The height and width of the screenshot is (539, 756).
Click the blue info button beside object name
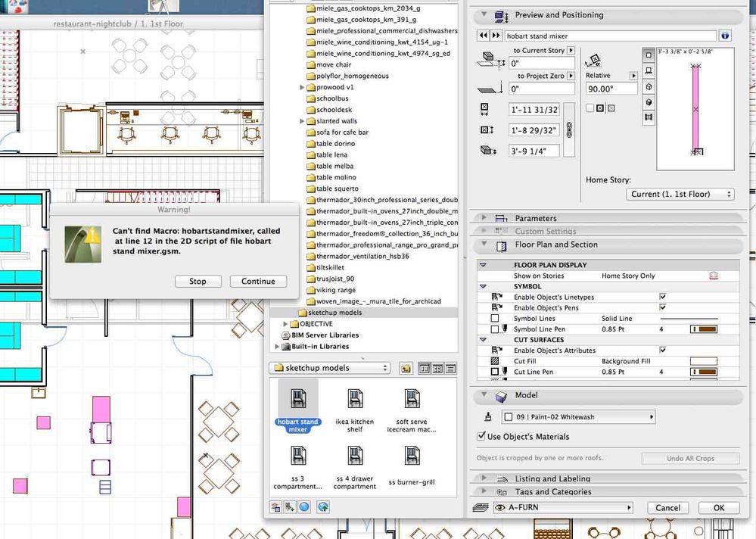[725, 36]
